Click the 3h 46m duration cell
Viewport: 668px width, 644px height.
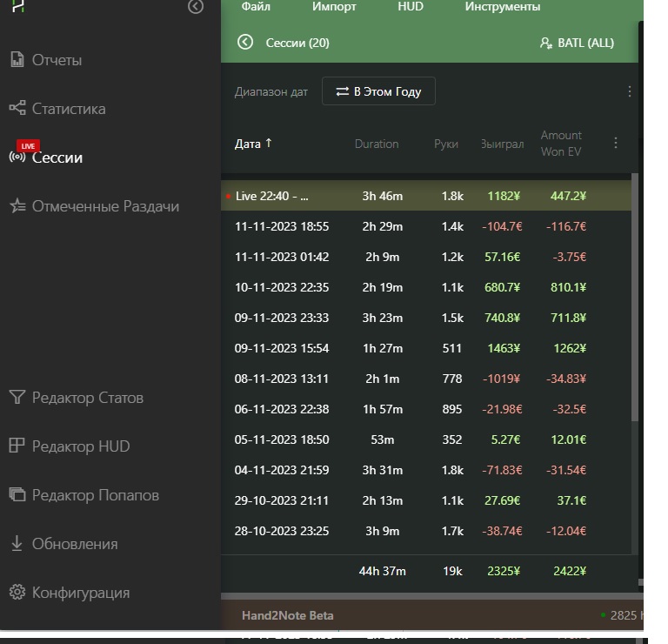point(382,196)
